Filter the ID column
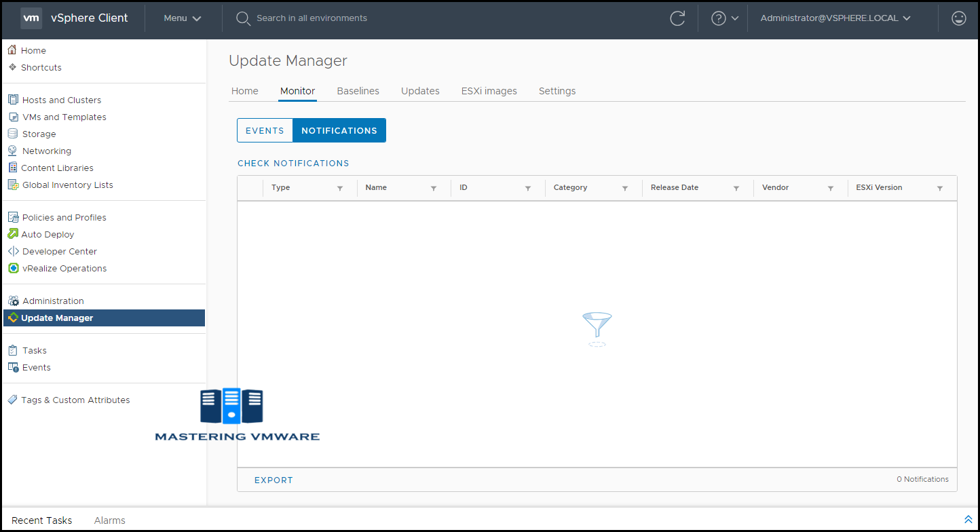 pos(528,189)
